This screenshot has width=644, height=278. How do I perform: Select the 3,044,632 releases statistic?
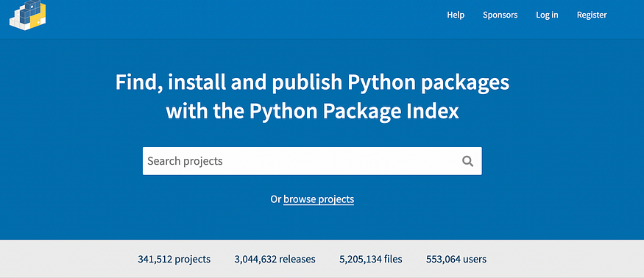(x=275, y=259)
